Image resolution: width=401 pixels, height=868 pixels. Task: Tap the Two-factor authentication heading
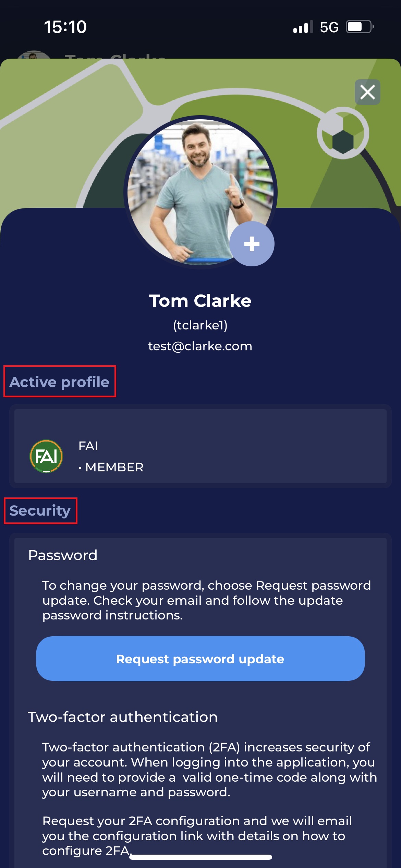pyautogui.click(x=123, y=717)
